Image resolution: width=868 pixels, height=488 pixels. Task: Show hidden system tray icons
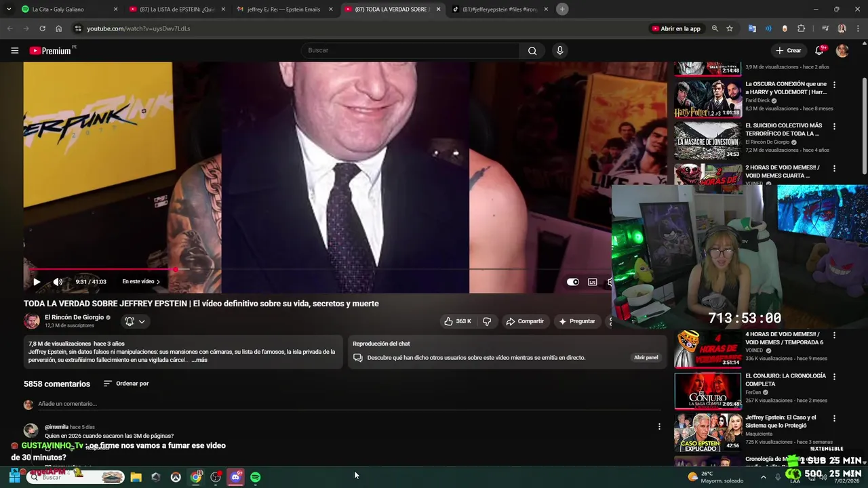tap(763, 477)
